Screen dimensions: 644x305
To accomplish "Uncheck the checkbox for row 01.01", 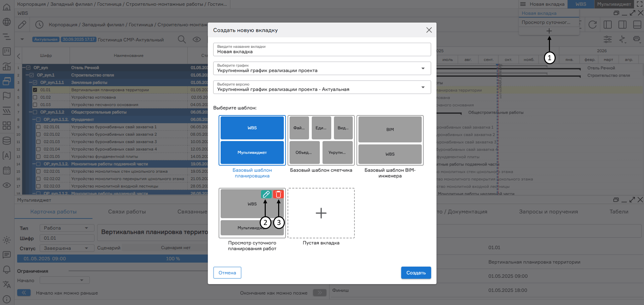I will click(x=35, y=90).
